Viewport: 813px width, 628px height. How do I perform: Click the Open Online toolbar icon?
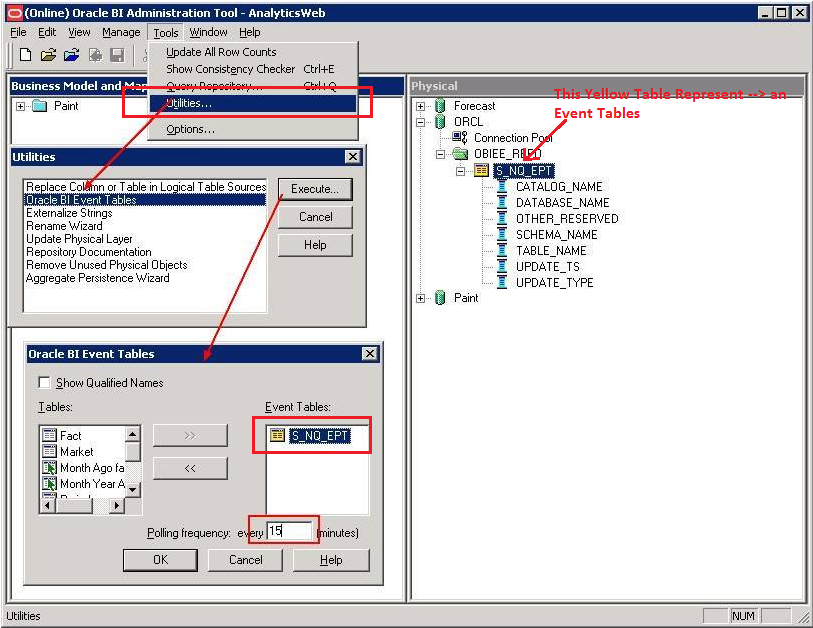(x=72, y=54)
